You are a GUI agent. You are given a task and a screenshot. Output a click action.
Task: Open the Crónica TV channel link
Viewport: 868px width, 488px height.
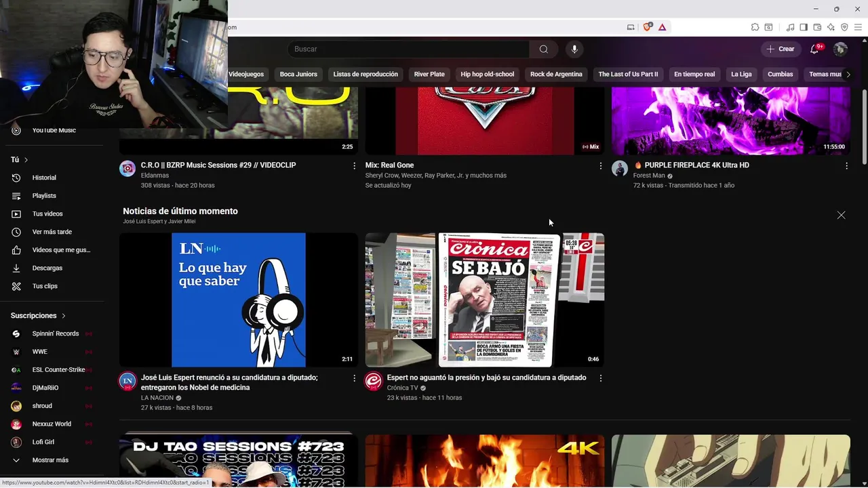(x=402, y=388)
